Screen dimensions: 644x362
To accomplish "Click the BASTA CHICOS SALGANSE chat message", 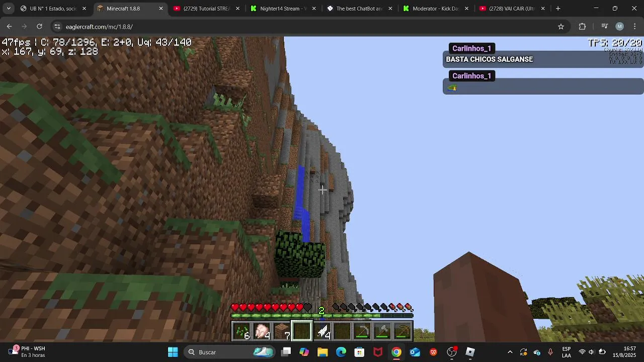I will pyautogui.click(x=489, y=59).
